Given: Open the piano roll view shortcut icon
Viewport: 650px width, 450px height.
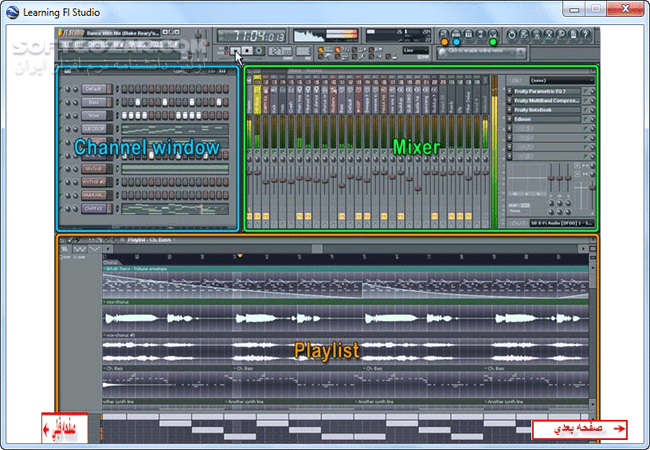Looking at the screenshot, I should 468,34.
